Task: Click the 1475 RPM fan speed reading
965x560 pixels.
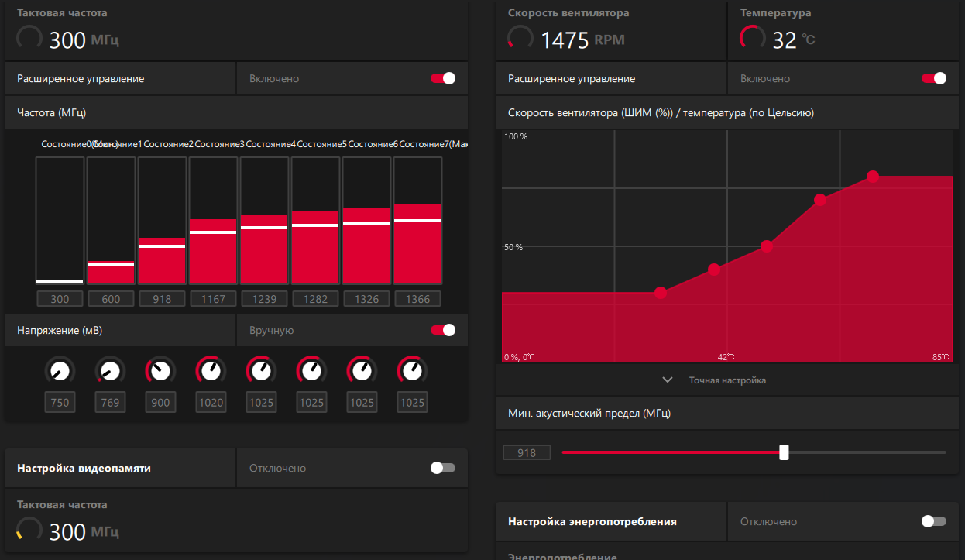Action: [582, 40]
